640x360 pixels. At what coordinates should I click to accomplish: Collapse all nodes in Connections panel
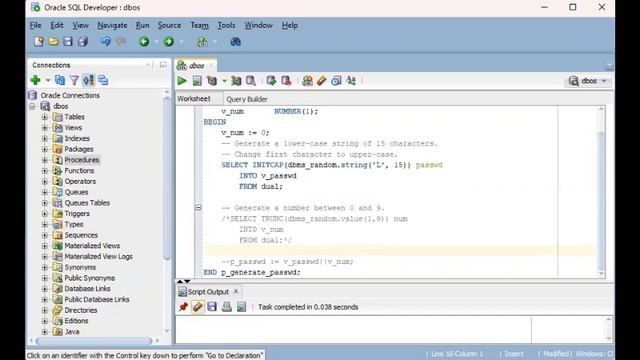pyautogui.click(x=103, y=80)
